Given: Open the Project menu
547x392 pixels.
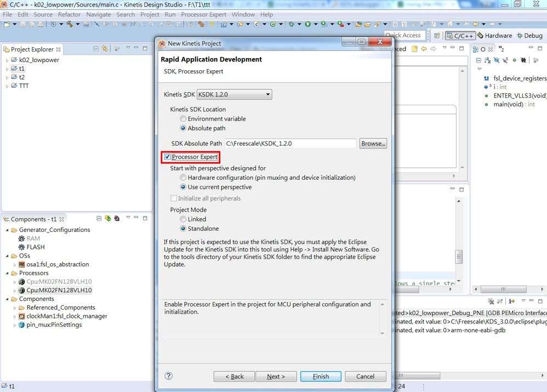Looking at the screenshot, I should (150, 14).
